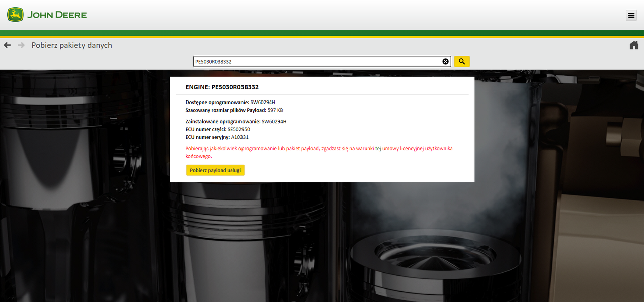Return to the home page icon
This screenshot has width=644, height=302.
pyautogui.click(x=634, y=45)
